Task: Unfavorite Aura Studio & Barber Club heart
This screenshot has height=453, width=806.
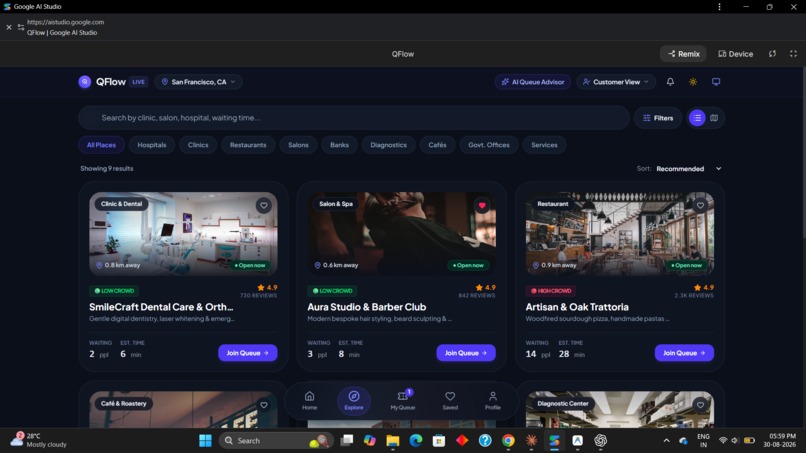Action: coord(482,205)
